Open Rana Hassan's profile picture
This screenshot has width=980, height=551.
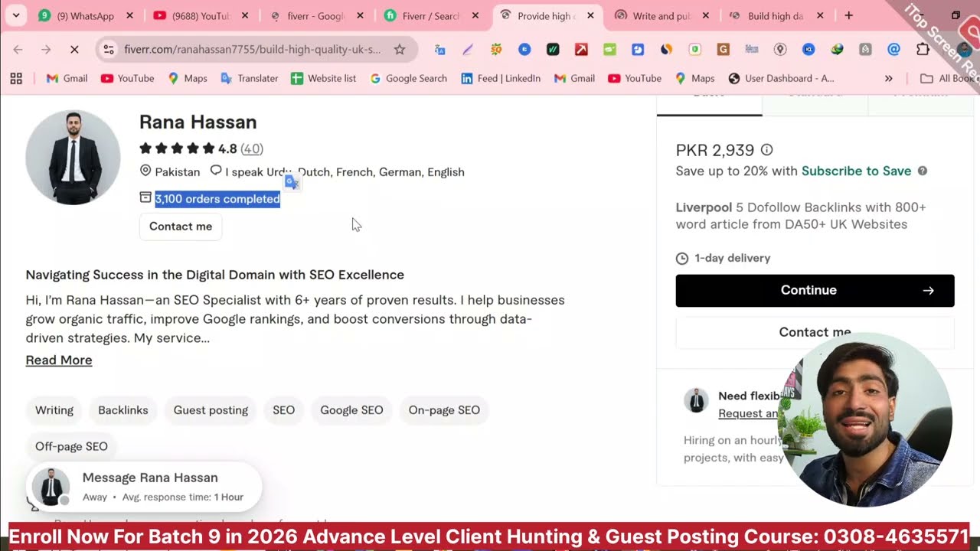(x=73, y=158)
